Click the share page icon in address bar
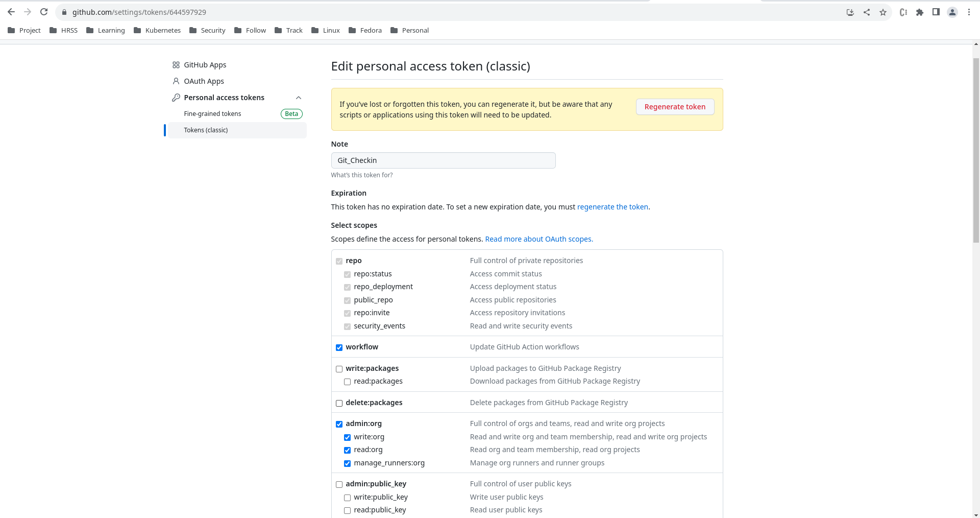The height and width of the screenshot is (518, 980). pos(867,12)
